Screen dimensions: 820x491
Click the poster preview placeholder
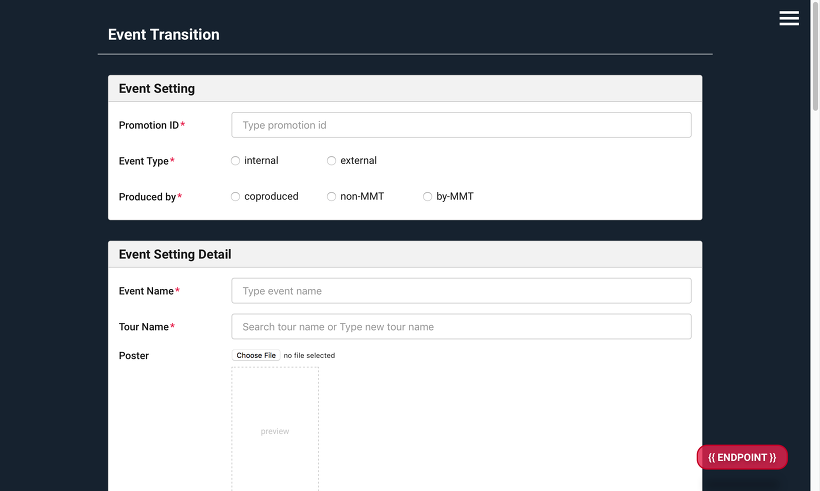(x=275, y=431)
